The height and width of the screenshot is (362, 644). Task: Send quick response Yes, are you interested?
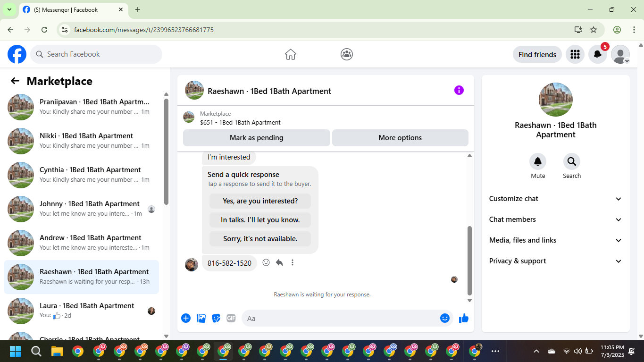point(260,201)
